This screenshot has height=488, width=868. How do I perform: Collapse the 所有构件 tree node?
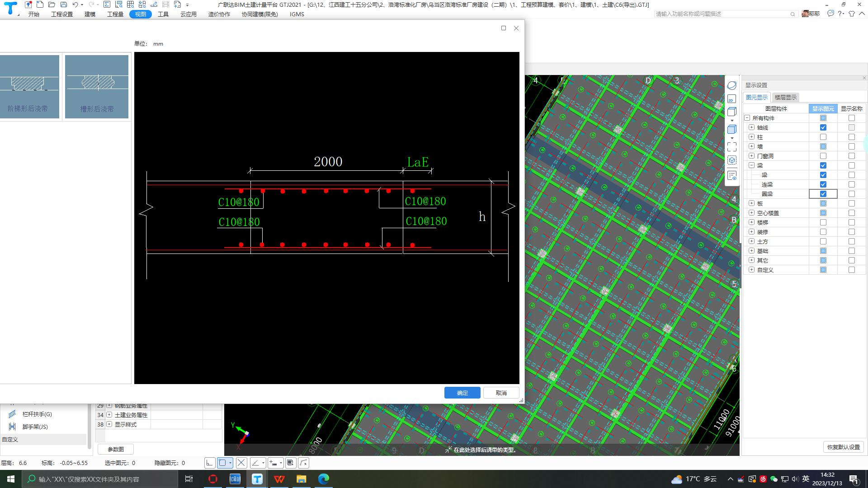pos(747,118)
